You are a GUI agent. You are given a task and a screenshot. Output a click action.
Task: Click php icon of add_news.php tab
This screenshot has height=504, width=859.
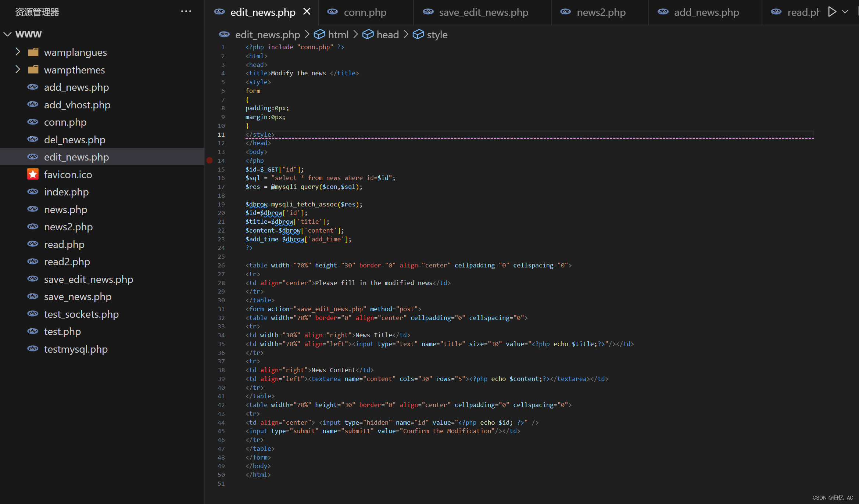click(x=663, y=12)
